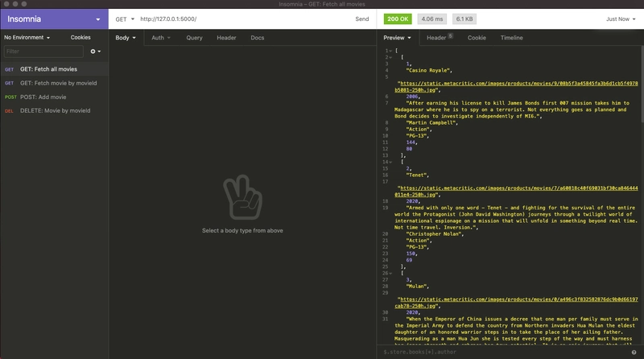The image size is (644, 359).
Task: Open the GET method dropdown
Action: [x=125, y=19]
